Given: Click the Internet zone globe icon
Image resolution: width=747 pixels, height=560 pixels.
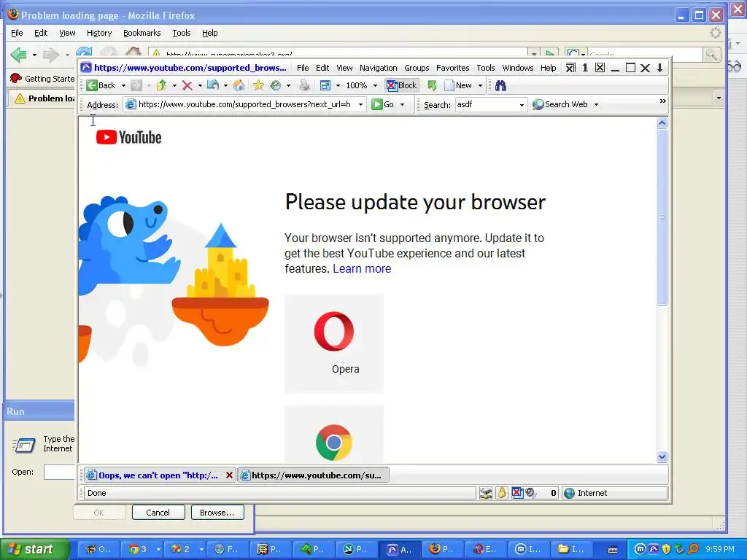Looking at the screenshot, I should click(569, 494).
